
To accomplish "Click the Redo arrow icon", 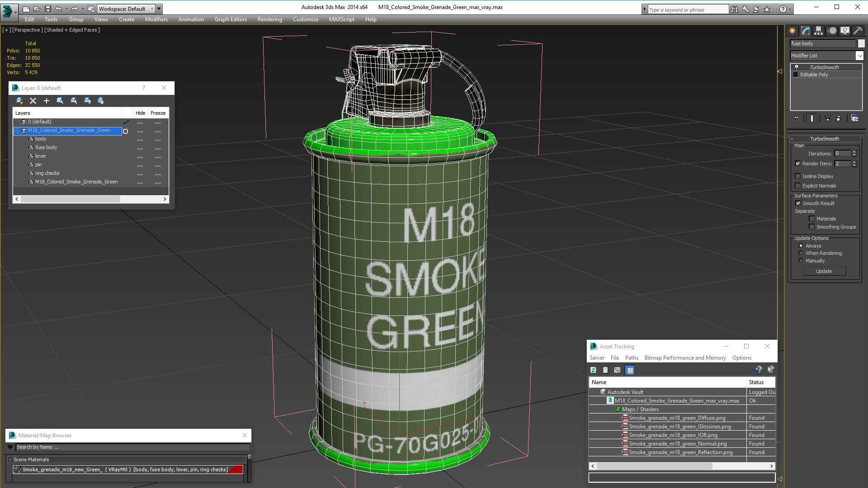I will (75, 9).
